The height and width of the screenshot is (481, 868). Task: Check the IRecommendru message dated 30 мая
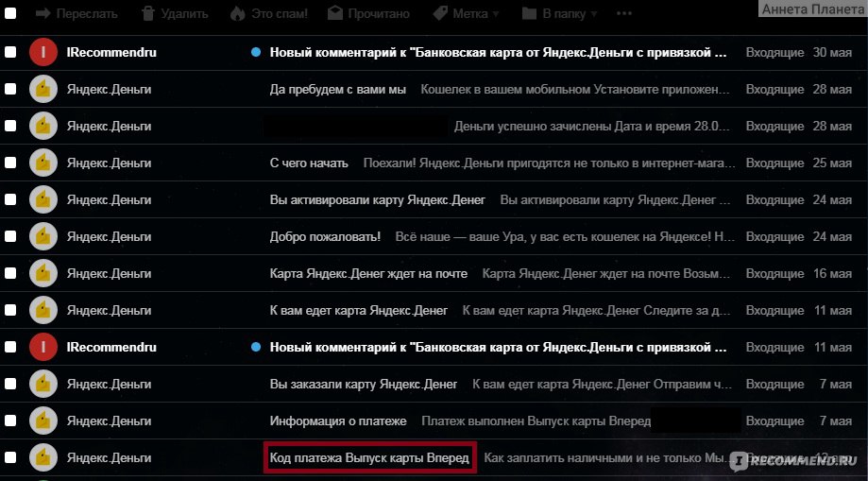coord(10,53)
